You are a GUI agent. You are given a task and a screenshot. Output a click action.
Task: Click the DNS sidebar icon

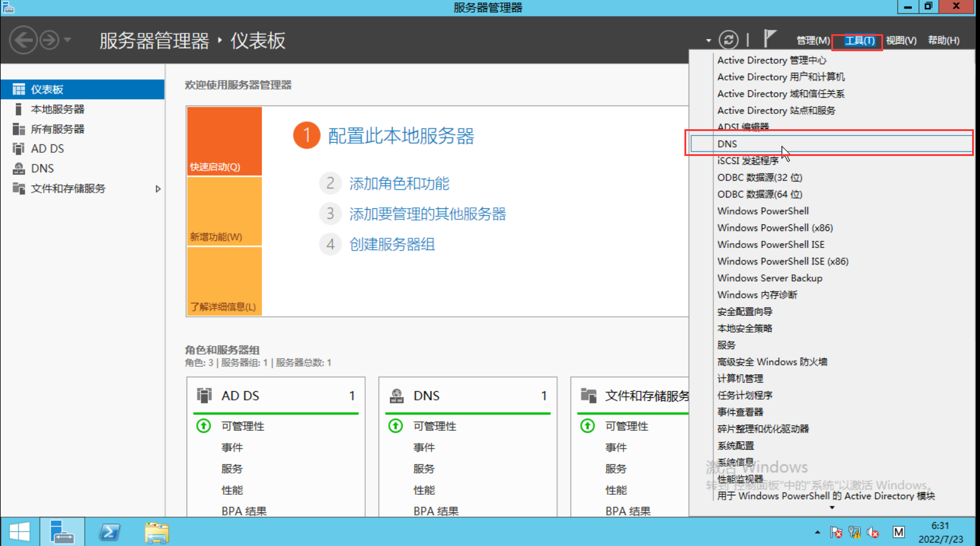(x=19, y=168)
